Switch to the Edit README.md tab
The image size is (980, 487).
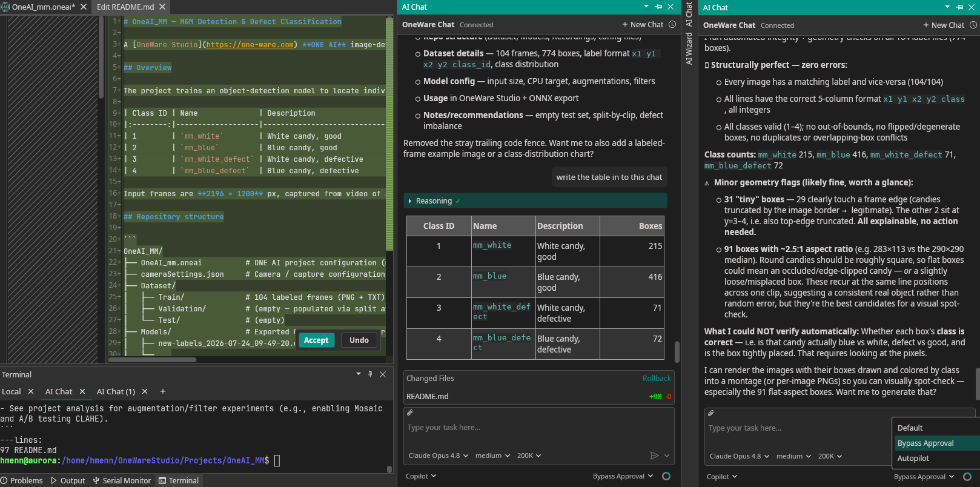click(x=125, y=7)
